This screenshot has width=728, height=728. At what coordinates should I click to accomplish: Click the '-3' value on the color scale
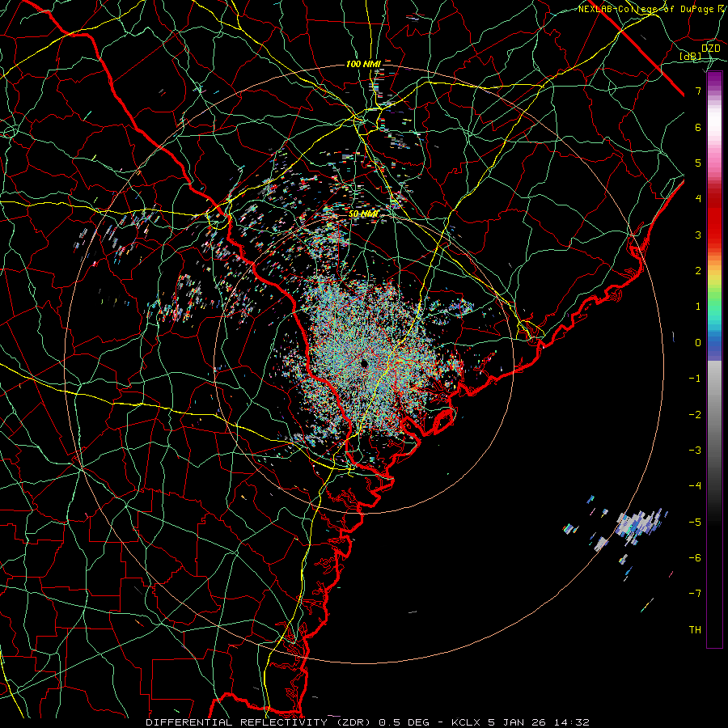click(695, 451)
